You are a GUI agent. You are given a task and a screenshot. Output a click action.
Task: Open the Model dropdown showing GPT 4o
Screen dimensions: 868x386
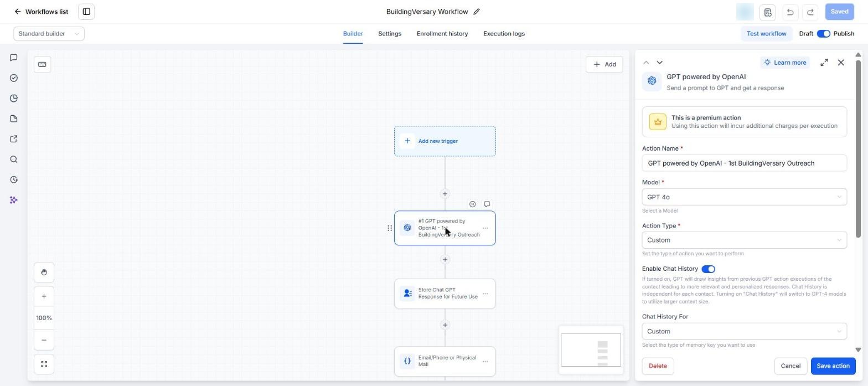click(744, 197)
